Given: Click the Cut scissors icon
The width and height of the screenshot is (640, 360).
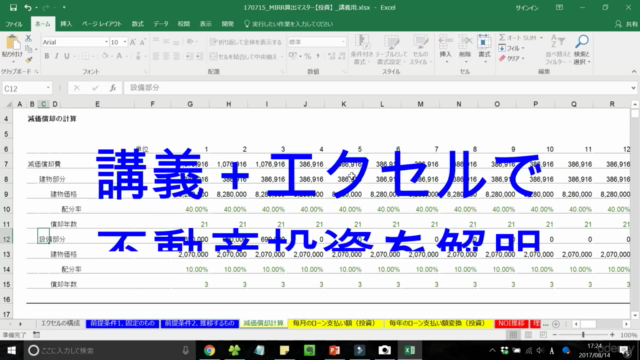Looking at the screenshot, I should pos(28,38).
